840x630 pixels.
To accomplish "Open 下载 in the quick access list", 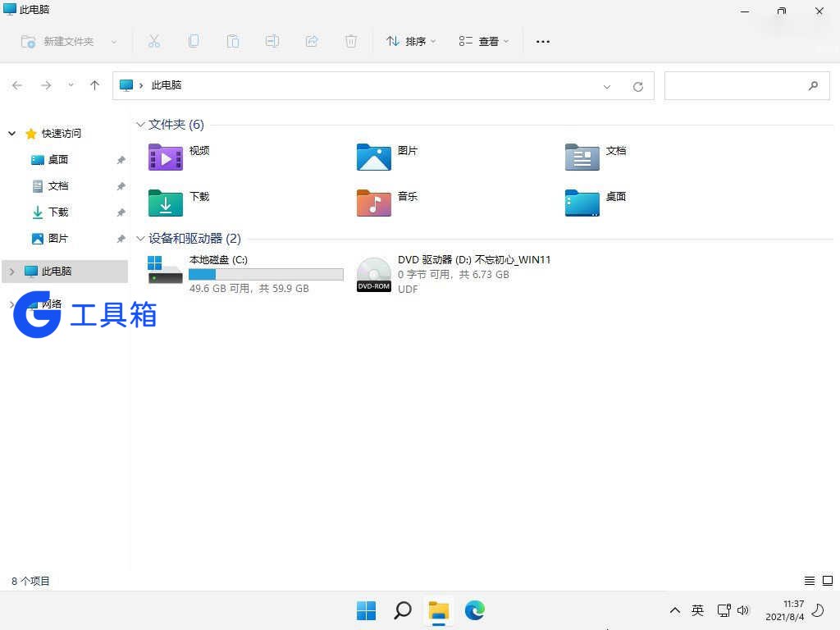I will (x=58, y=212).
